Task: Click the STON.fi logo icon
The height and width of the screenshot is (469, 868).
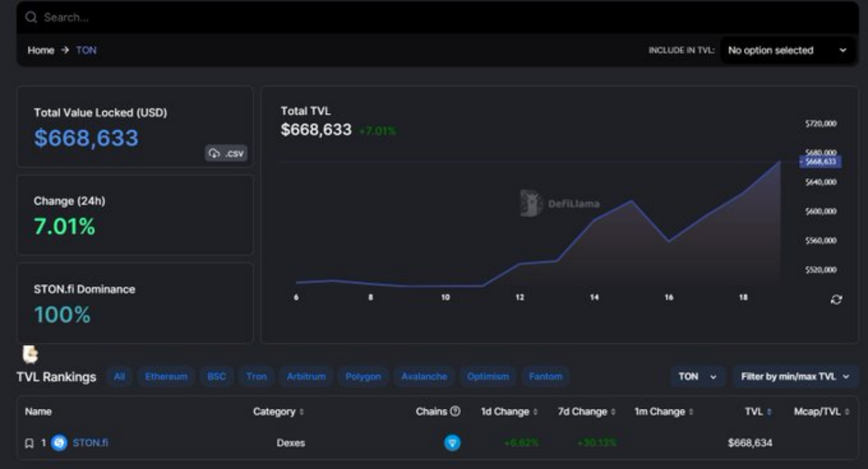Action: pyautogui.click(x=59, y=443)
